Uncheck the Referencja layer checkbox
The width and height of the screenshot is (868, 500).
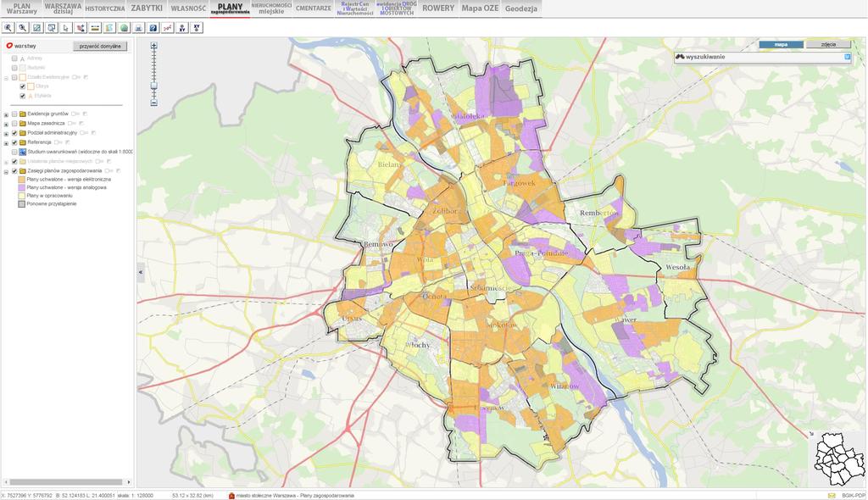point(14,142)
